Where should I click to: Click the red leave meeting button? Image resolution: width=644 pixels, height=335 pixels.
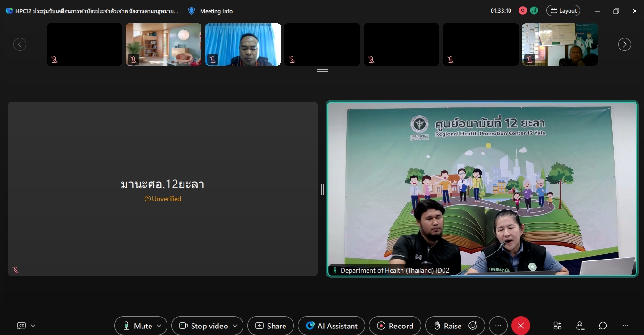(521, 326)
